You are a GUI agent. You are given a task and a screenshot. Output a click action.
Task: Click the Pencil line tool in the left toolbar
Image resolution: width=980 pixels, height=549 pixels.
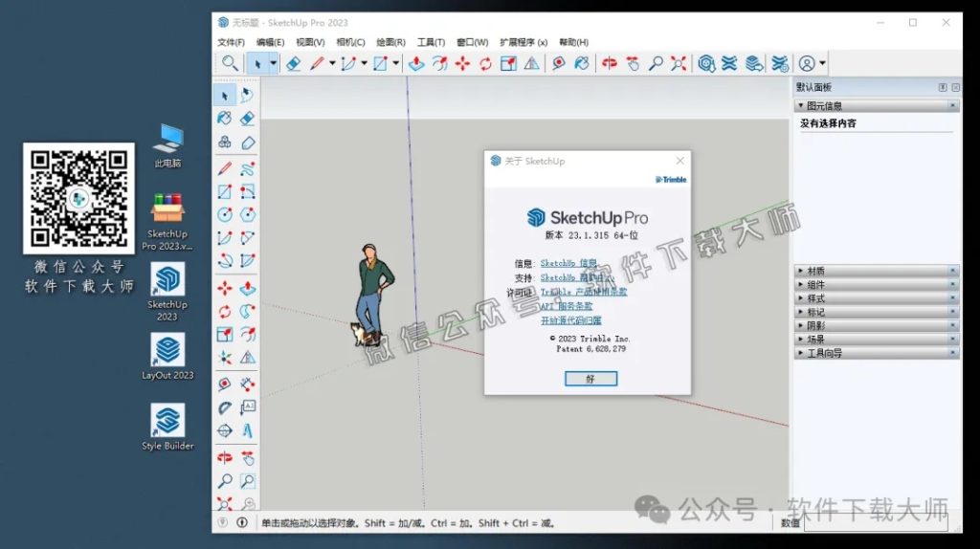click(x=225, y=168)
